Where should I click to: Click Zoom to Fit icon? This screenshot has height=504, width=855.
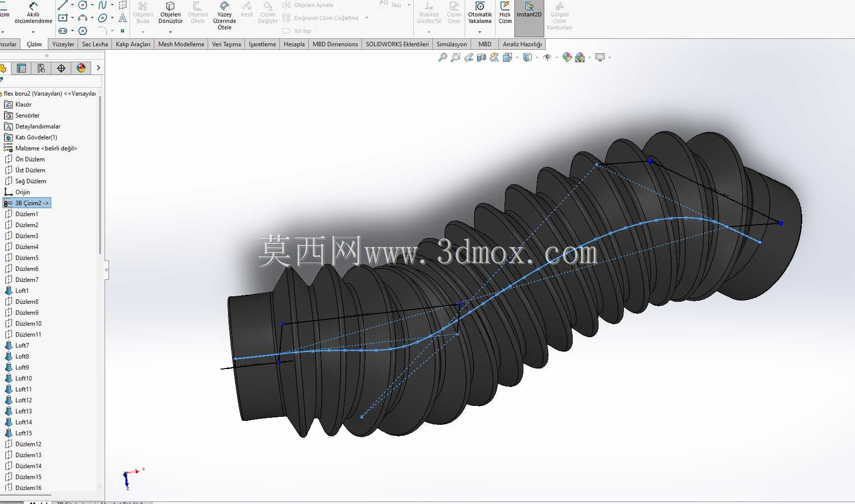[442, 58]
